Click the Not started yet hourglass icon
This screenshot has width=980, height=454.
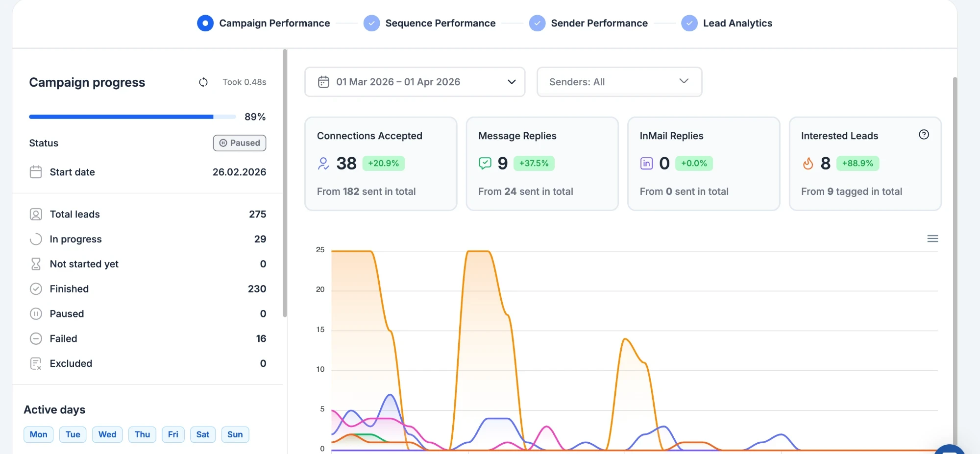(36, 264)
